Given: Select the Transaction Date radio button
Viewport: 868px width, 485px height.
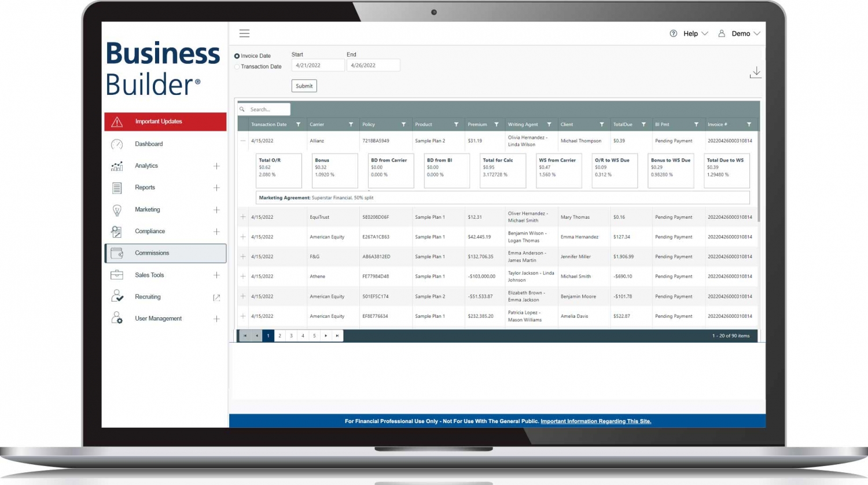Looking at the screenshot, I should click(x=237, y=67).
